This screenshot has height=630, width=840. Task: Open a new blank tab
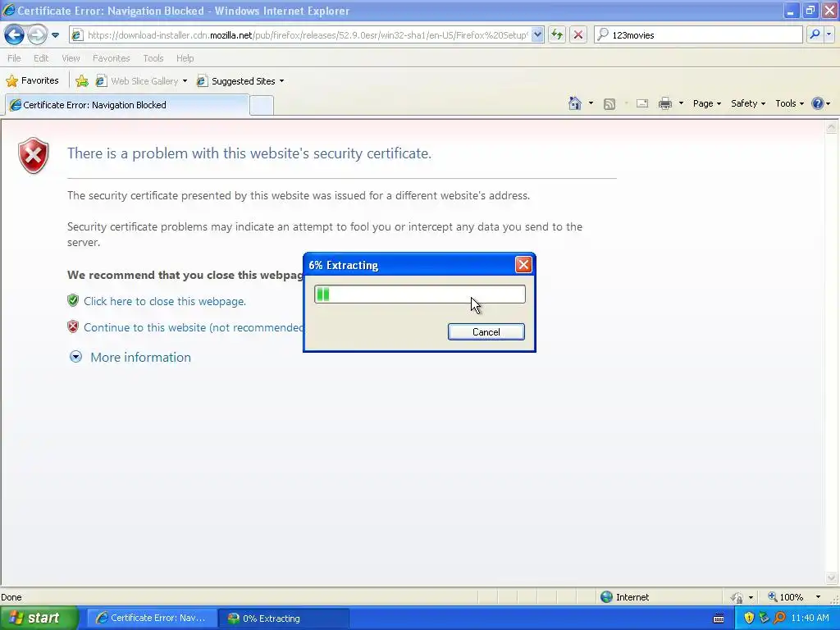[262, 106]
